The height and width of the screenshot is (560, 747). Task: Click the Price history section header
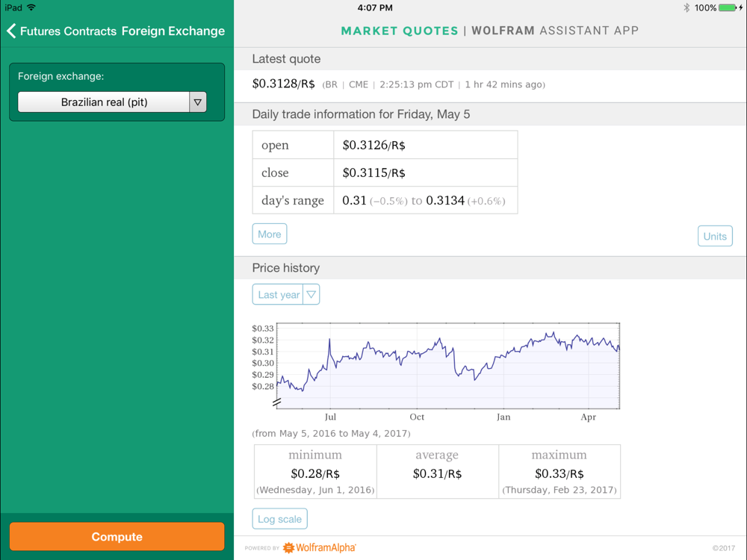pyautogui.click(x=286, y=268)
